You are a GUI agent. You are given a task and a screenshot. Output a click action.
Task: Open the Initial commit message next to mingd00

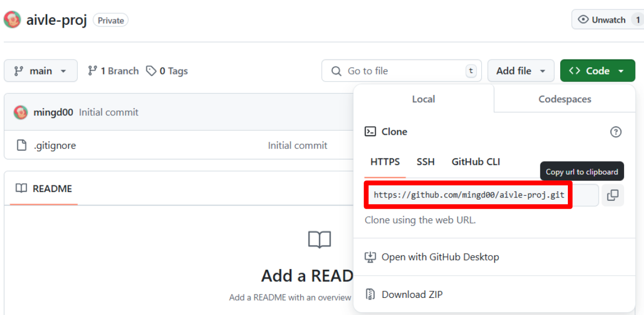tap(108, 112)
